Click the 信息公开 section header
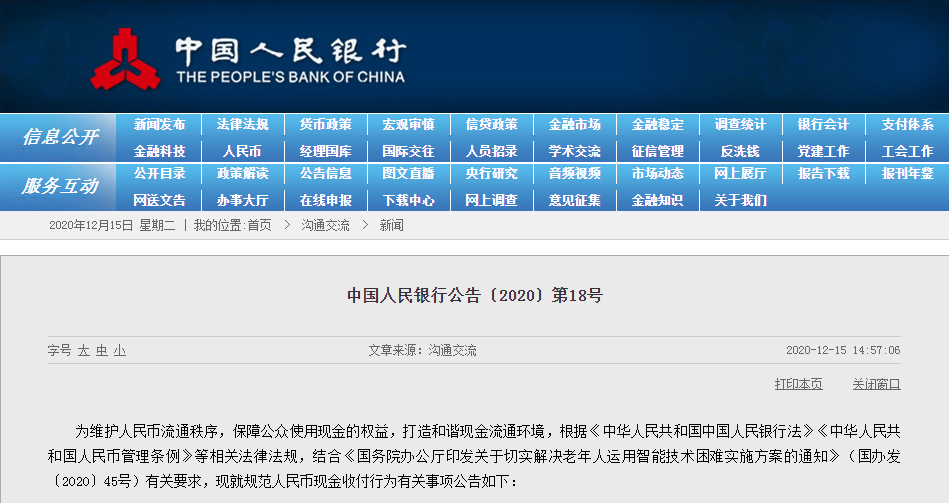Image resolution: width=949 pixels, height=503 pixels. pyautogui.click(x=60, y=137)
